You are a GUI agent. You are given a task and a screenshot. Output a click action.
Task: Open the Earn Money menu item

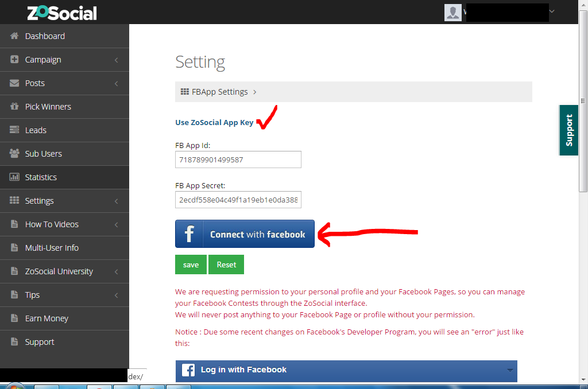(x=64, y=318)
